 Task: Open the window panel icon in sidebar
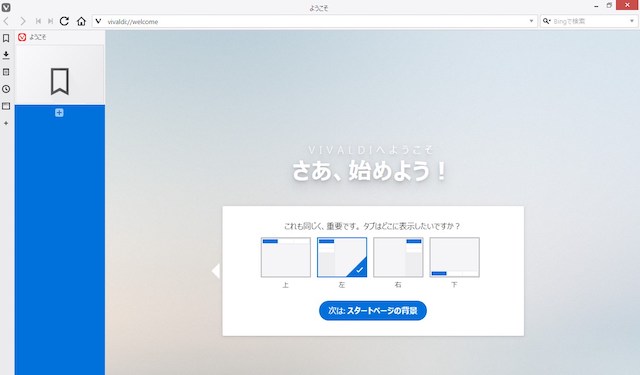[6, 106]
